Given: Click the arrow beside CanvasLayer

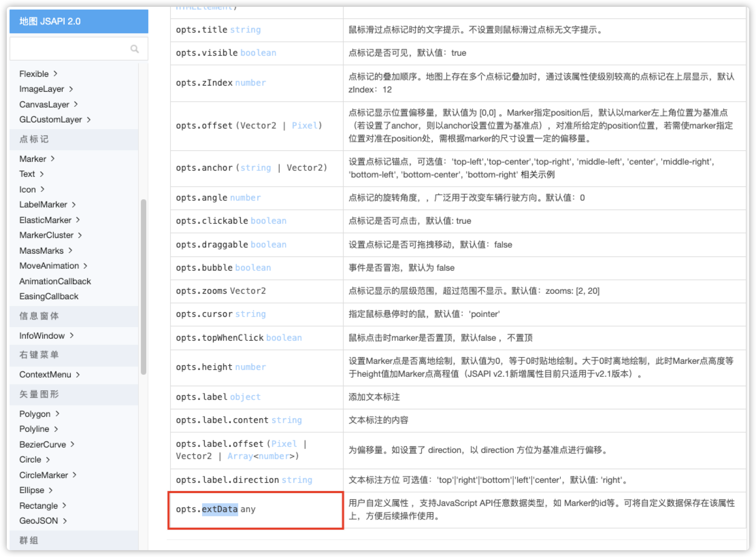Looking at the screenshot, I should (76, 104).
